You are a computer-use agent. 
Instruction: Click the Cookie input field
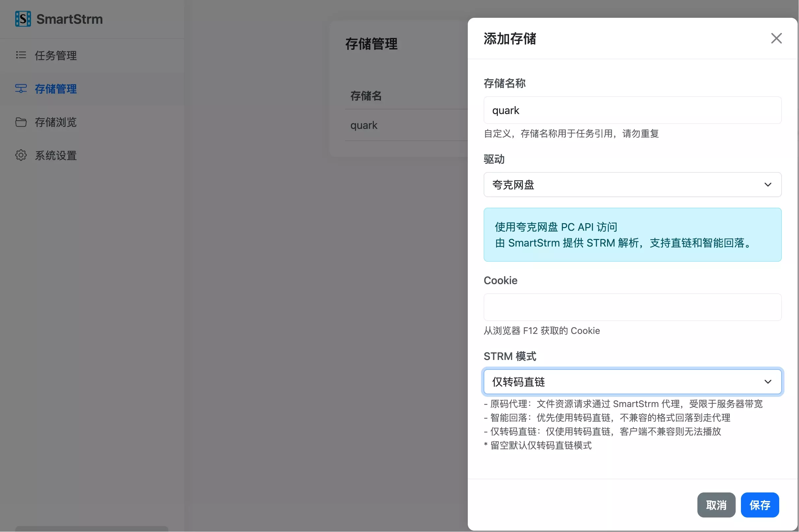click(632, 308)
